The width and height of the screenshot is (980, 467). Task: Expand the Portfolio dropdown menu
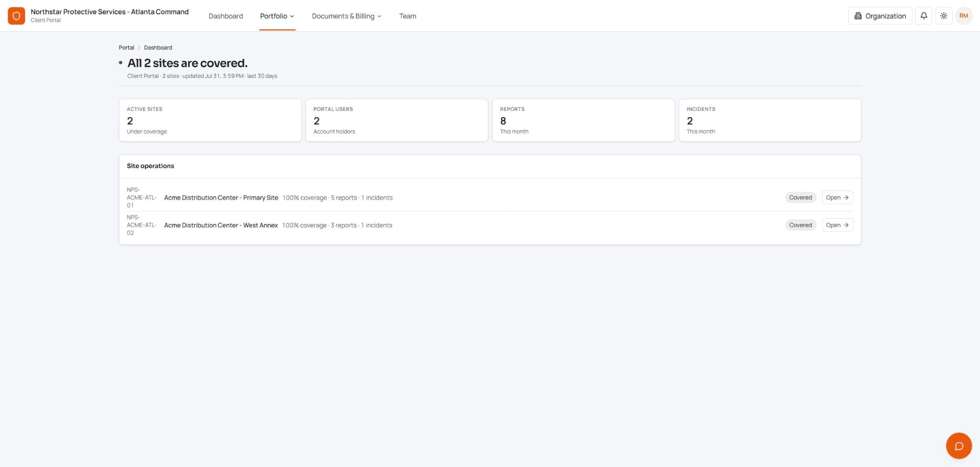click(x=277, y=16)
